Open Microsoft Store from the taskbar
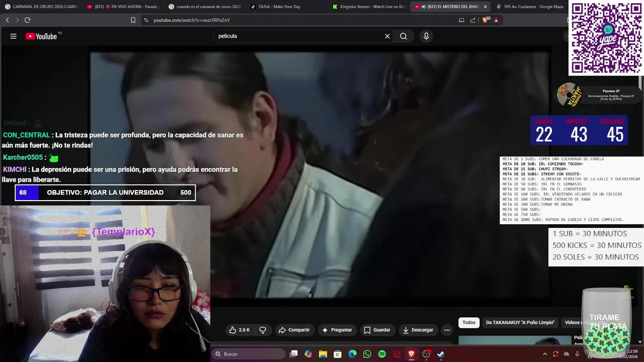Image resolution: width=644 pixels, height=362 pixels. (x=338, y=354)
